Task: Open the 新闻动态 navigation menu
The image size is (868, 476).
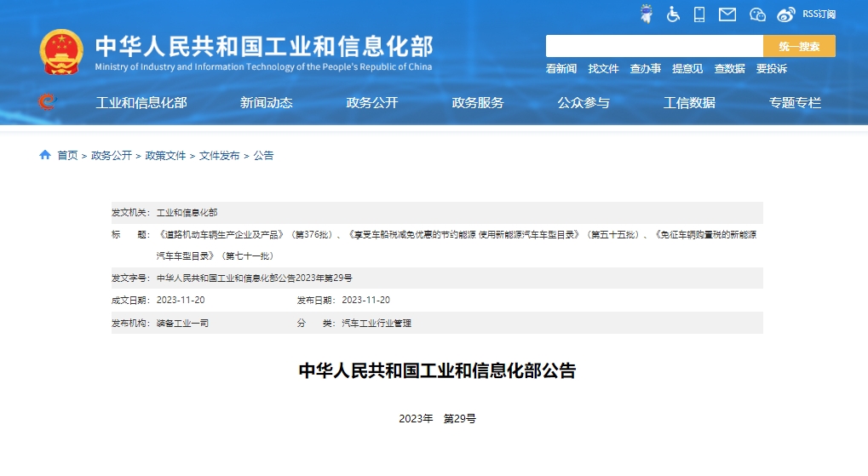Action: 266,103
